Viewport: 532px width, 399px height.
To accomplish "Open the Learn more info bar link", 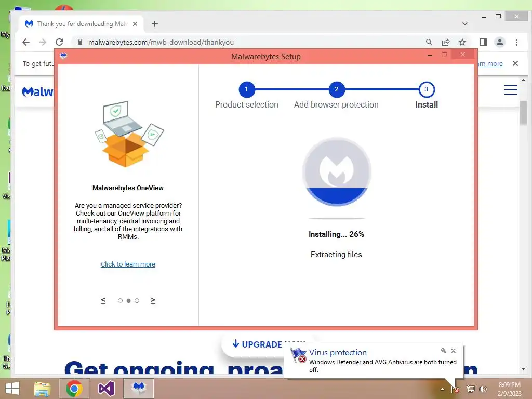I will coord(490,63).
